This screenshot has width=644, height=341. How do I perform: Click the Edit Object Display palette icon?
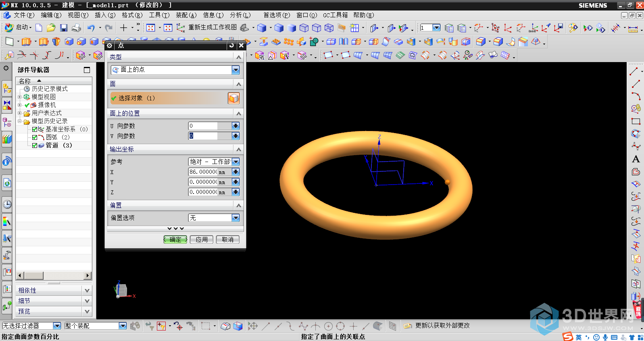(x=573, y=28)
